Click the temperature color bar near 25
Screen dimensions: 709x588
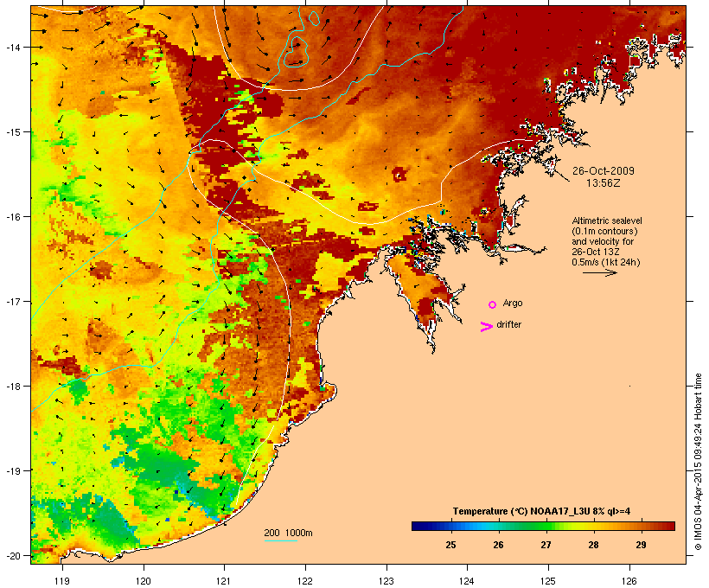pos(450,526)
